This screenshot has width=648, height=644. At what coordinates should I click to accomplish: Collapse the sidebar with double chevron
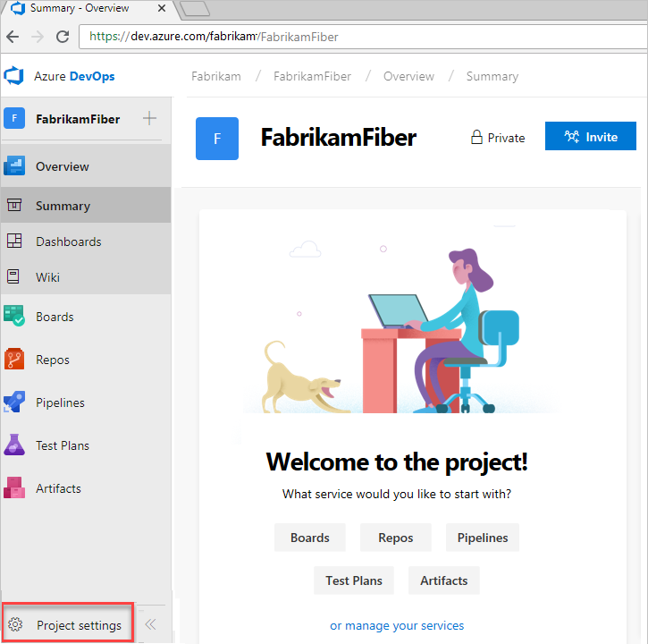(150, 624)
